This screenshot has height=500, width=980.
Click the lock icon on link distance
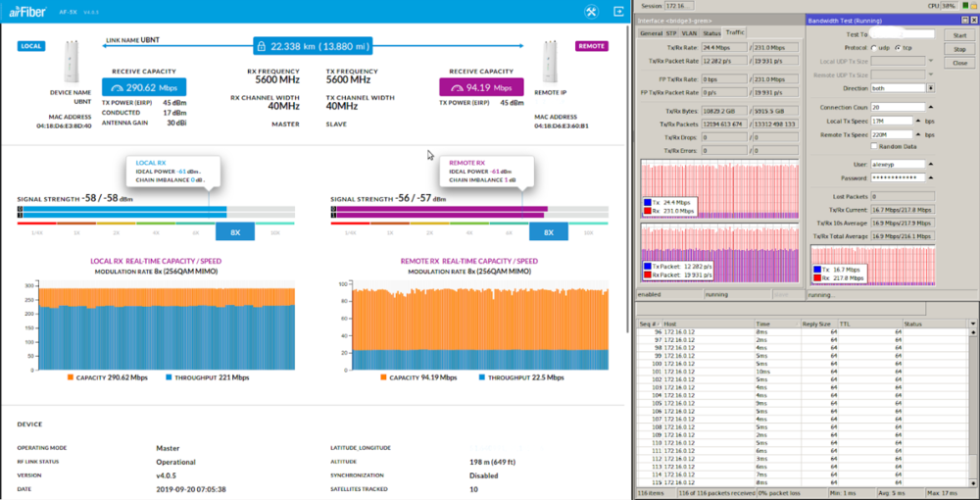261,46
